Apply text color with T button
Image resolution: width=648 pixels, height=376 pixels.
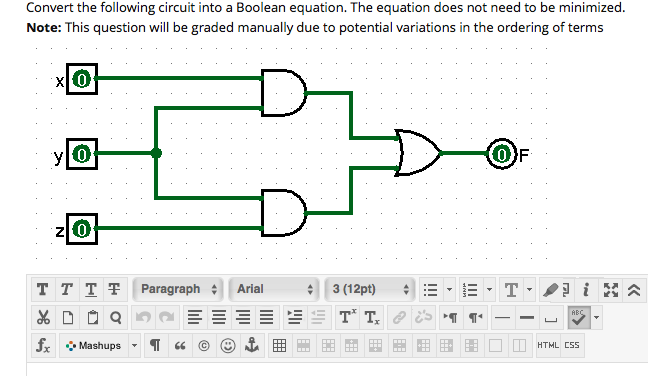tap(511, 290)
